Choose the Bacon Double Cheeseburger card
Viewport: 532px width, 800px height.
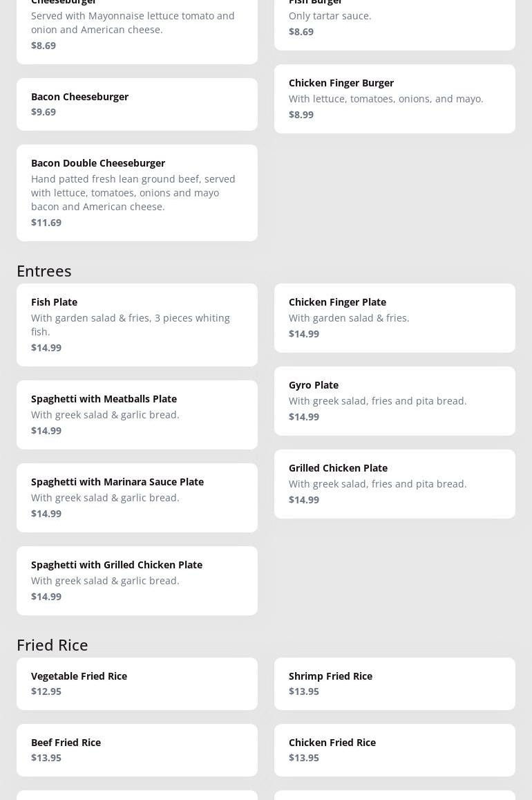click(x=137, y=192)
